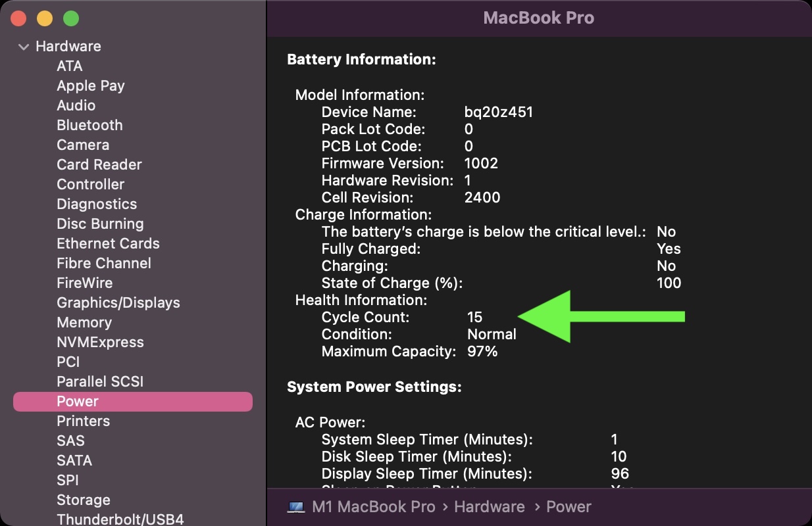Select Thunderbolt/USB4 in the sidebar
This screenshot has width=812, height=526.
(120, 519)
